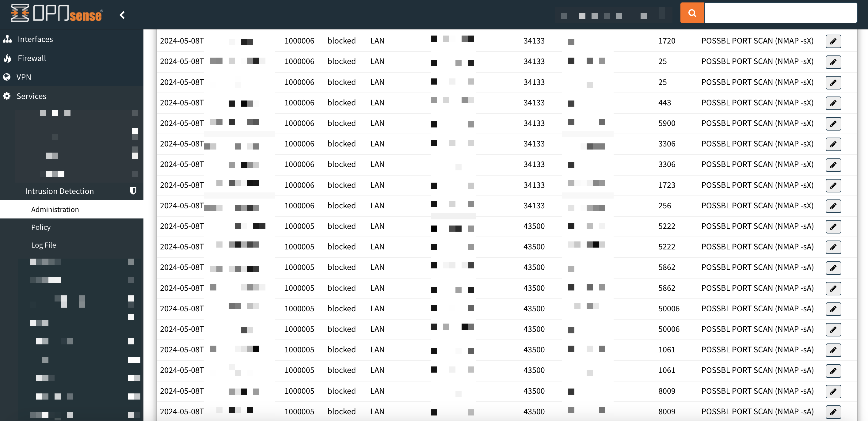Screen dimensions: 868x421
Task: Open the Intrusion Detection Log File
Action: point(44,245)
